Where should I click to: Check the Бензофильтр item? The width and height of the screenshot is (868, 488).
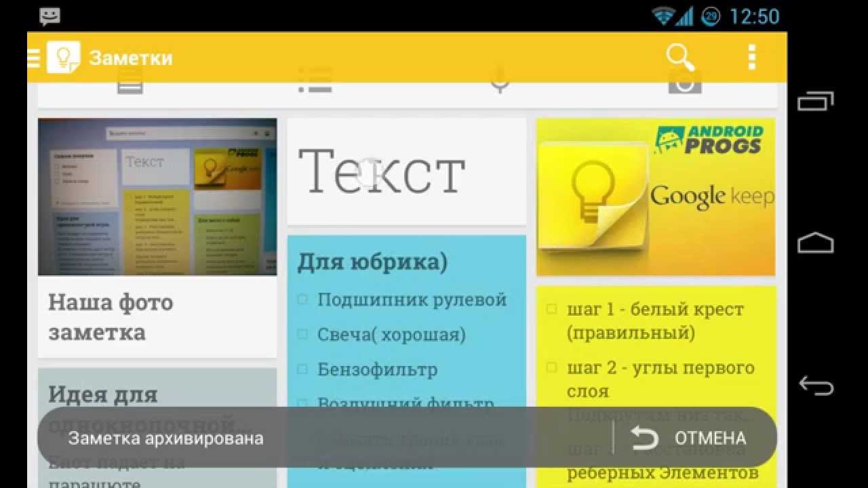click(x=302, y=369)
